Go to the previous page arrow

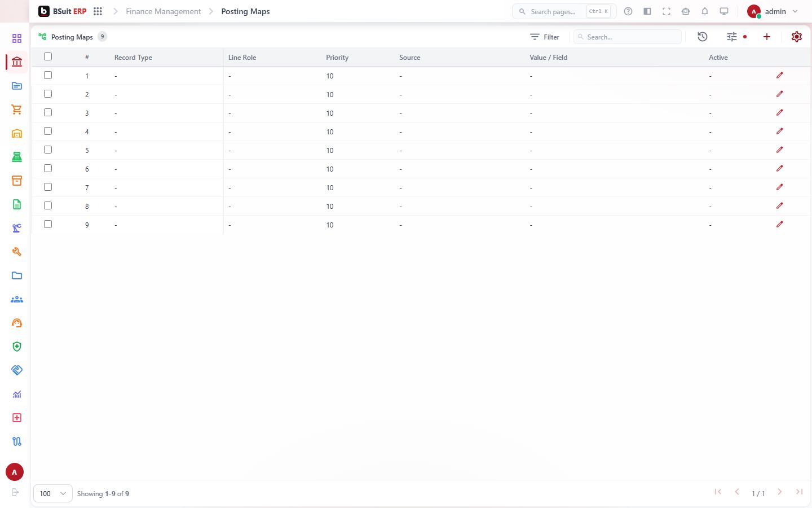(737, 492)
